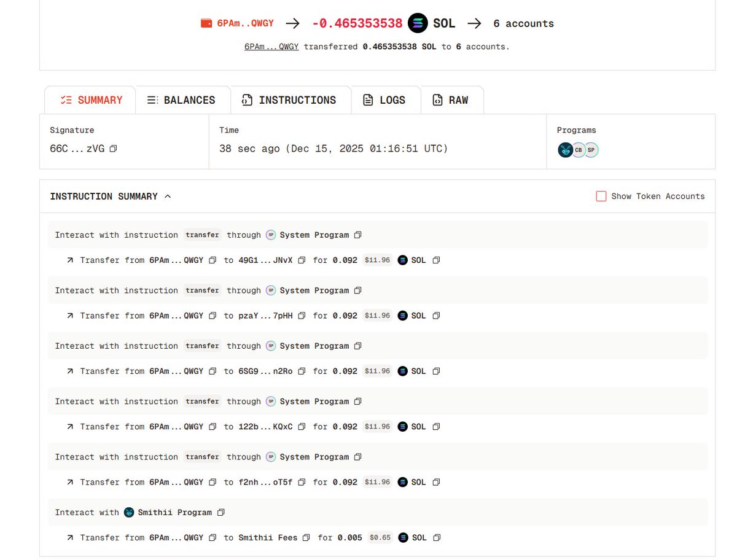Screen dimensions: 737x560
Task: Enable Show Token Accounts checkbox
Action: coord(601,196)
